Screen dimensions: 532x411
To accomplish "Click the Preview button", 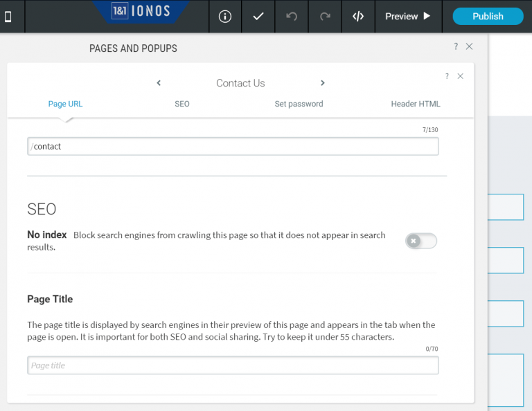I will point(408,17).
